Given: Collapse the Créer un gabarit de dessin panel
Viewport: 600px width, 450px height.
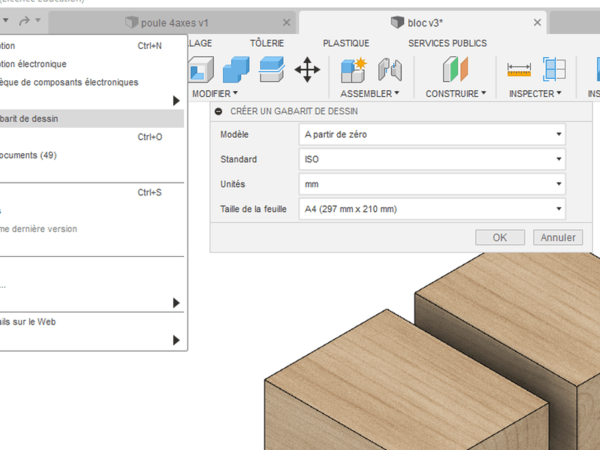Looking at the screenshot, I should (x=219, y=111).
